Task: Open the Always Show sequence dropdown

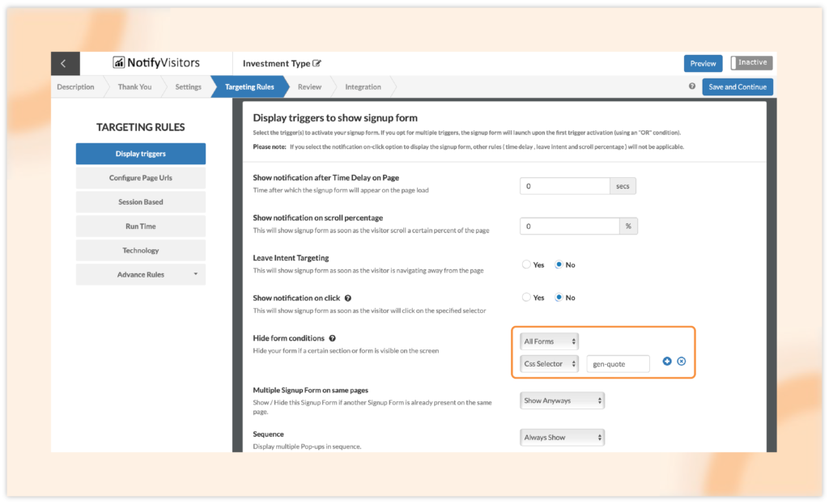Action: (562, 438)
